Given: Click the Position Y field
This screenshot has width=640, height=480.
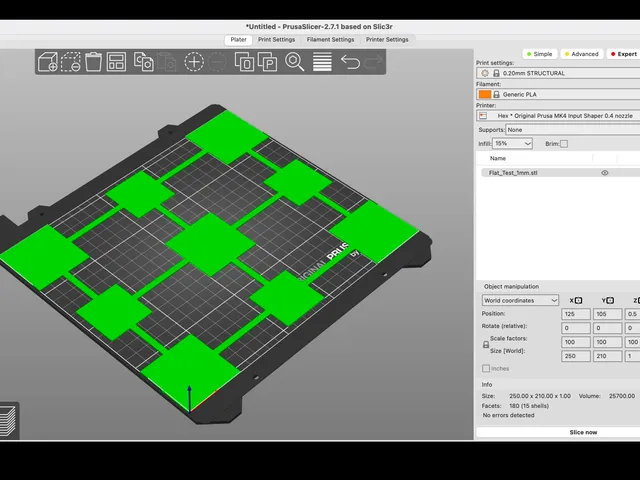Looking at the screenshot, I should (x=607, y=314).
